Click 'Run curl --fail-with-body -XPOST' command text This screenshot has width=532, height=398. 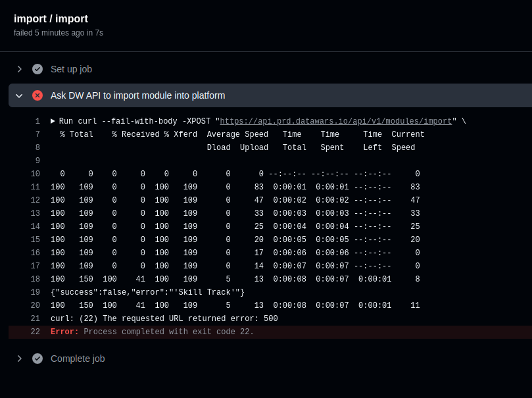click(x=135, y=121)
